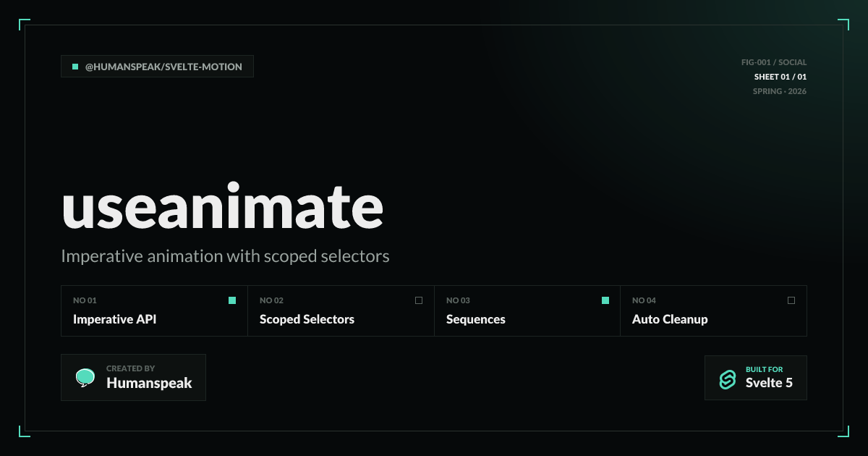
Task: Select the Sequences card
Action: (527, 311)
